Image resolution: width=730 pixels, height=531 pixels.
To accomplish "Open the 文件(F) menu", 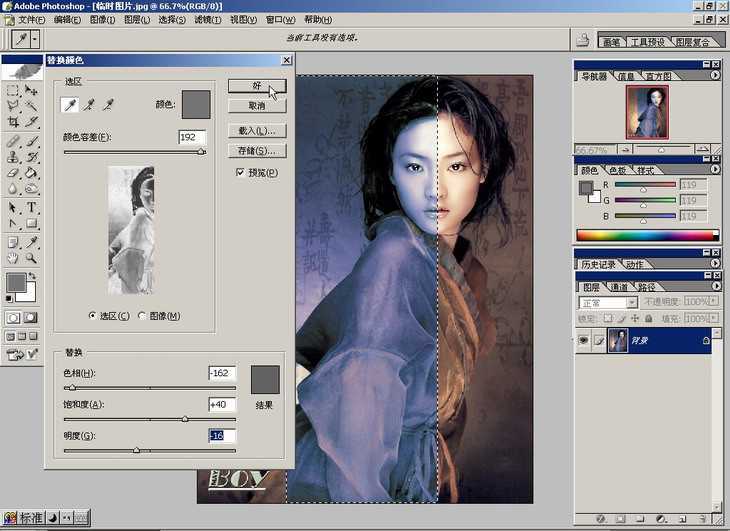I will 31,20.
